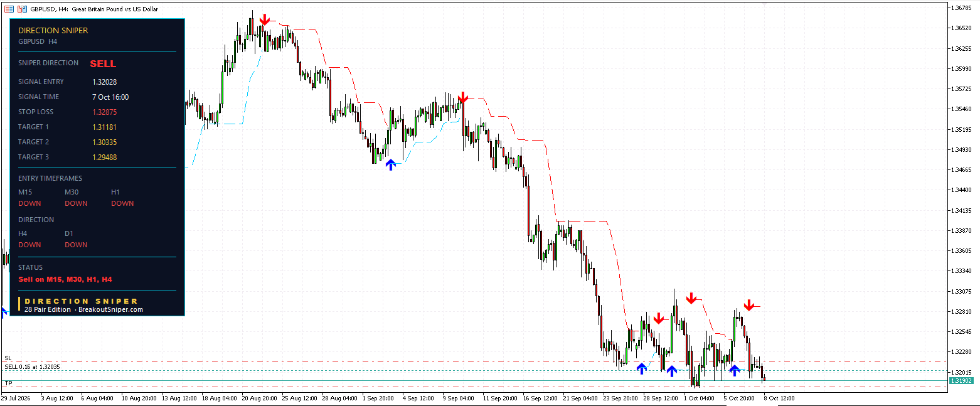Select the latest red sell arrow above 5 Oct 20:00
This screenshot has height=406, width=980.
coord(748,305)
